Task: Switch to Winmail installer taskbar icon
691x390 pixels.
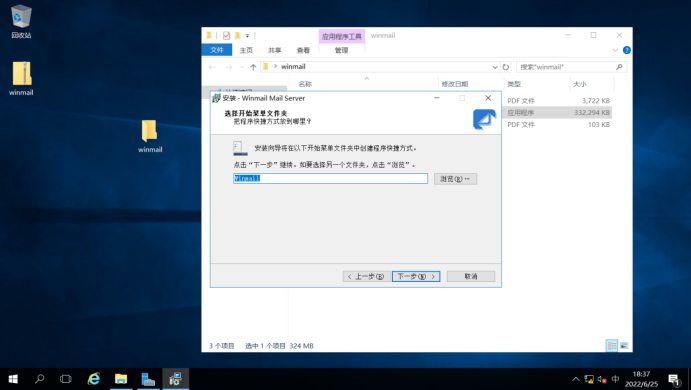Action: (x=175, y=379)
